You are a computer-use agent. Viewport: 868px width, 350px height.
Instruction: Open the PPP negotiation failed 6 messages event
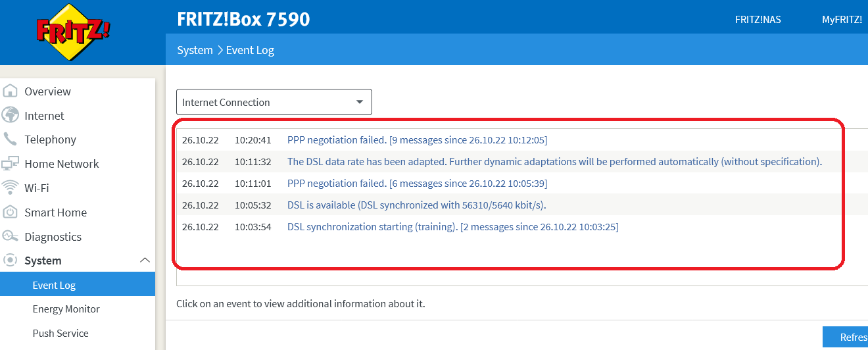[417, 184]
